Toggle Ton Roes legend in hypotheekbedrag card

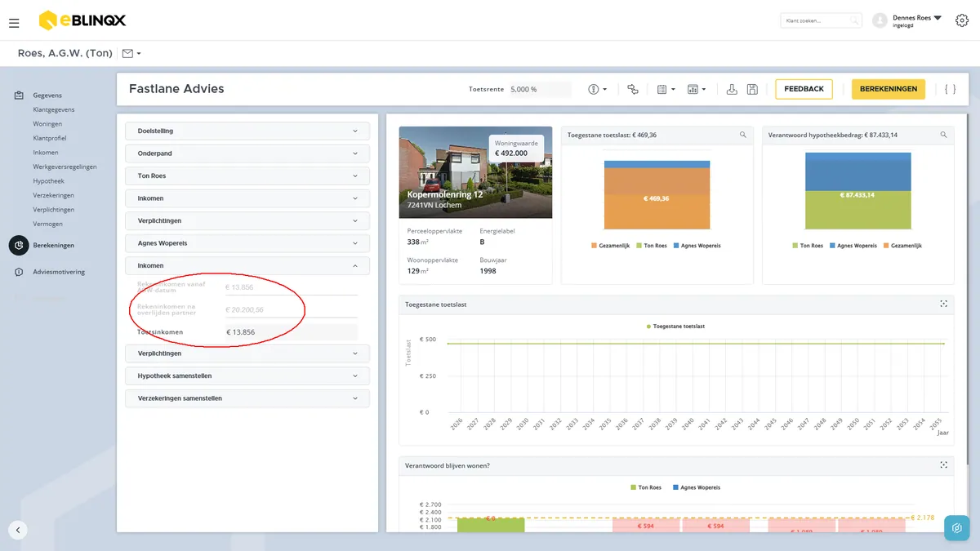tap(808, 246)
